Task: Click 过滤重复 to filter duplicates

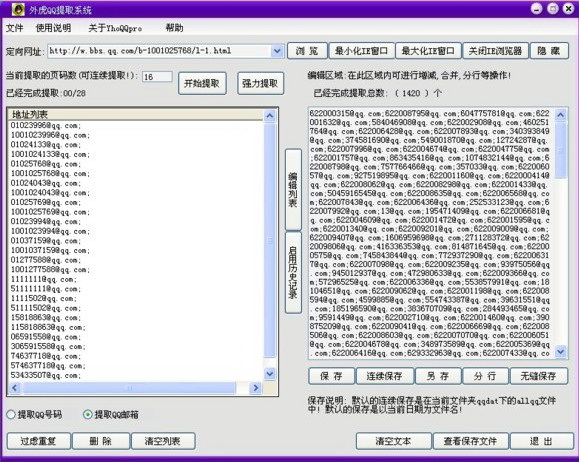Action: click(38, 441)
